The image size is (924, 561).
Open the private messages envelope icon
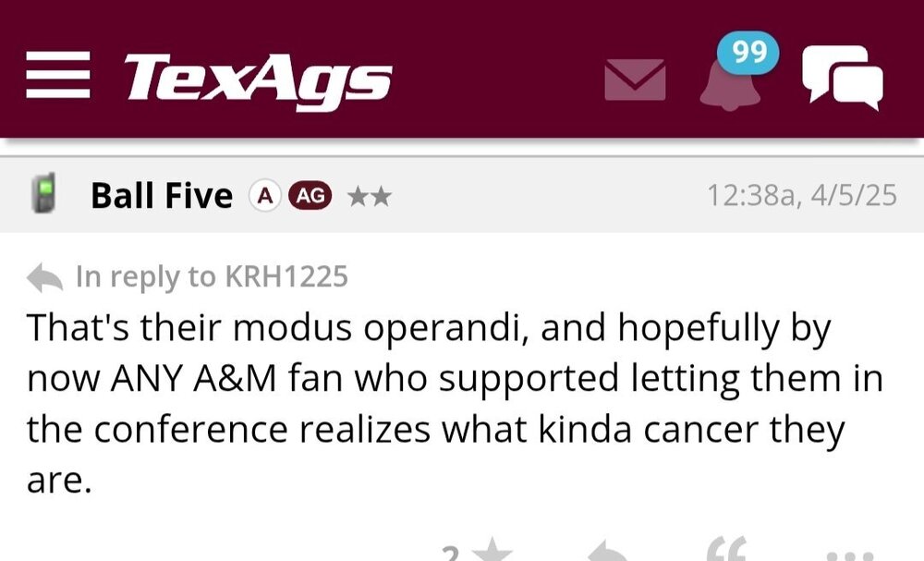[x=635, y=79]
